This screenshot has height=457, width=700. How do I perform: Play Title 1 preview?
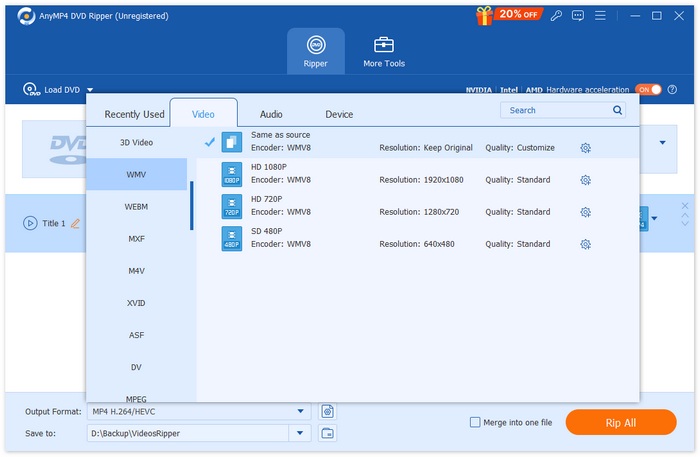[30, 223]
